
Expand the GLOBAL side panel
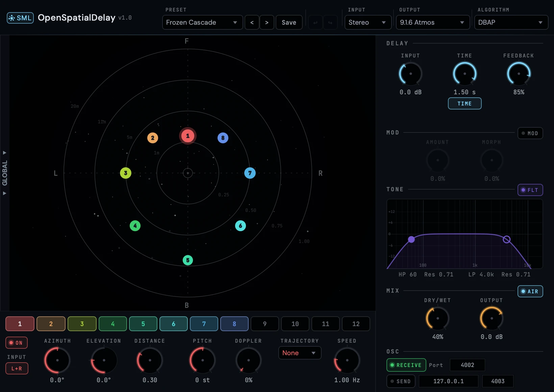(5, 173)
